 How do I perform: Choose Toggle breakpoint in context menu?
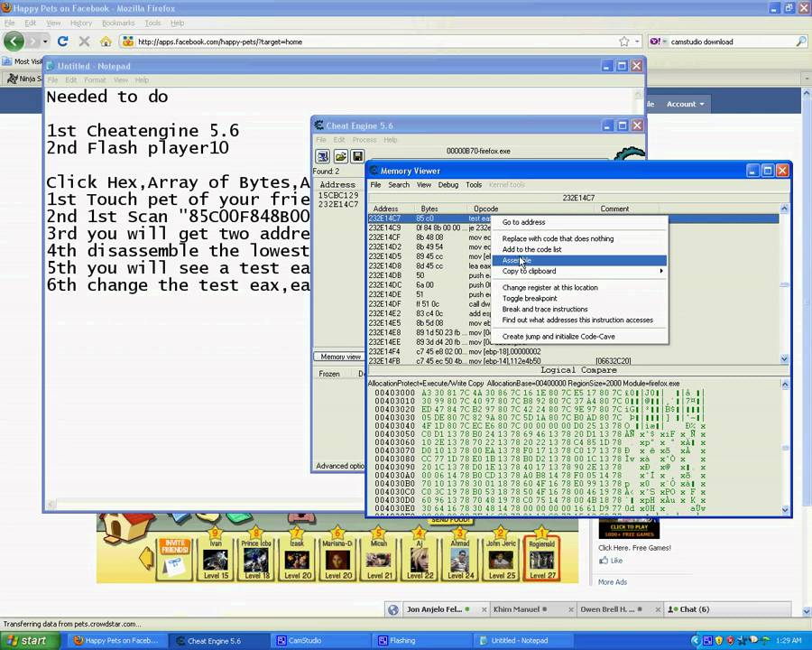(578, 298)
